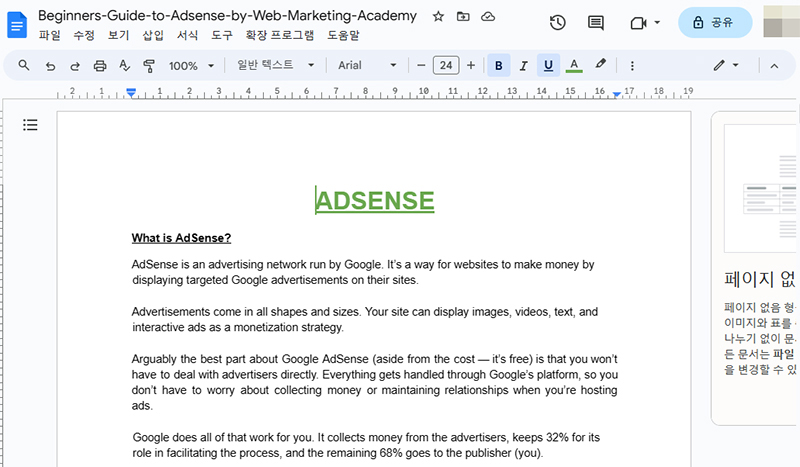Open the 보기 menu

[x=118, y=35]
